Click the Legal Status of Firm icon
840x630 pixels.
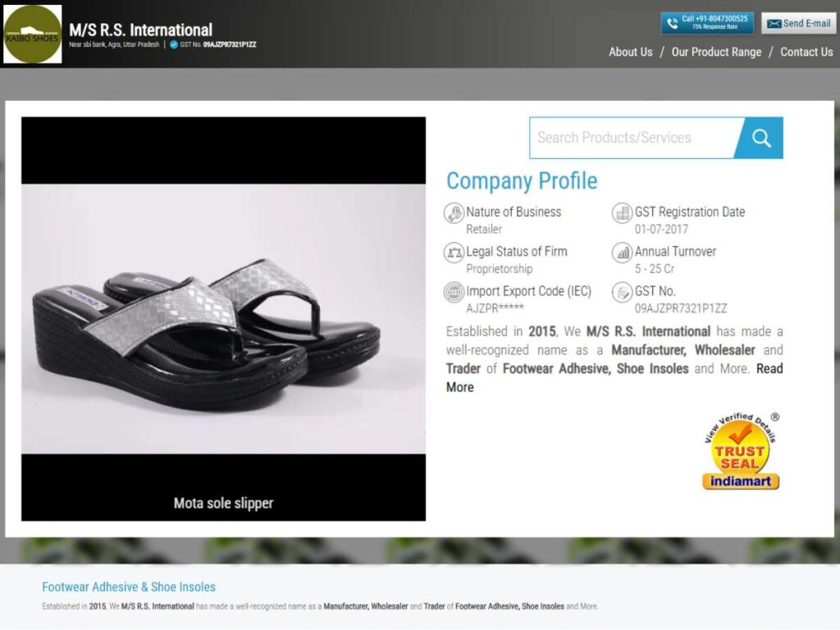pyautogui.click(x=454, y=253)
